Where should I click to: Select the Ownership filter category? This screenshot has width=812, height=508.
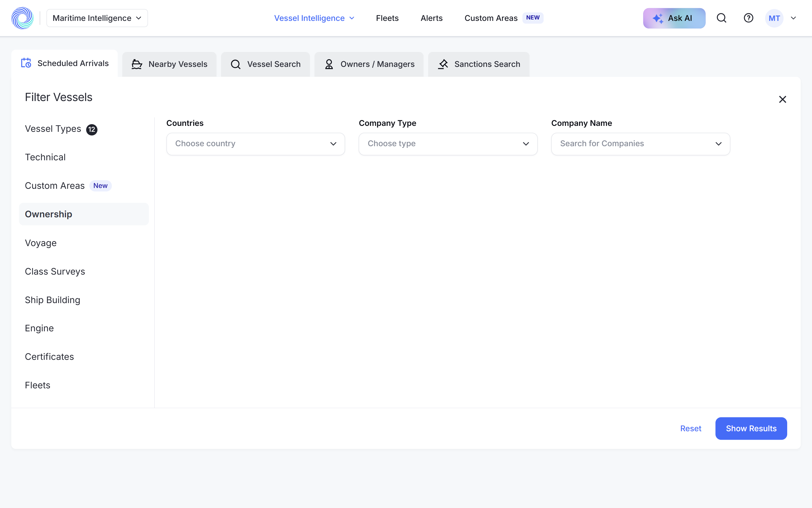(84, 214)
